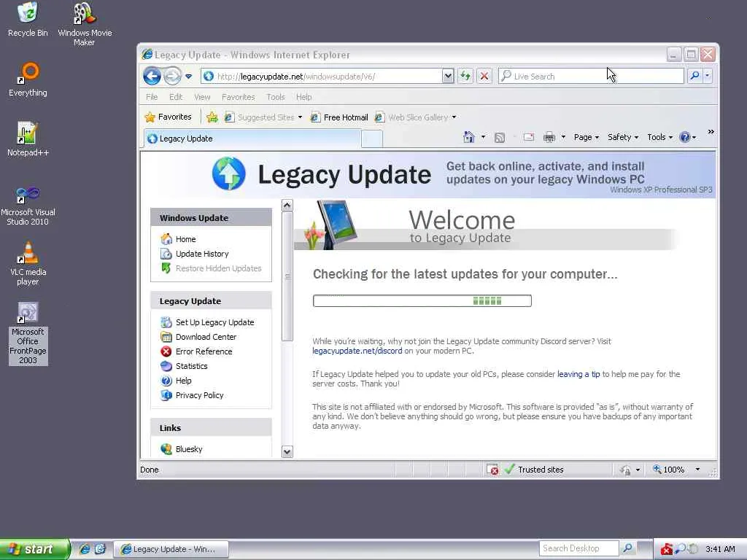Open the Favorites menu in menu bar
This screenshot has width=747, height=560.
(x=239, y=97)
